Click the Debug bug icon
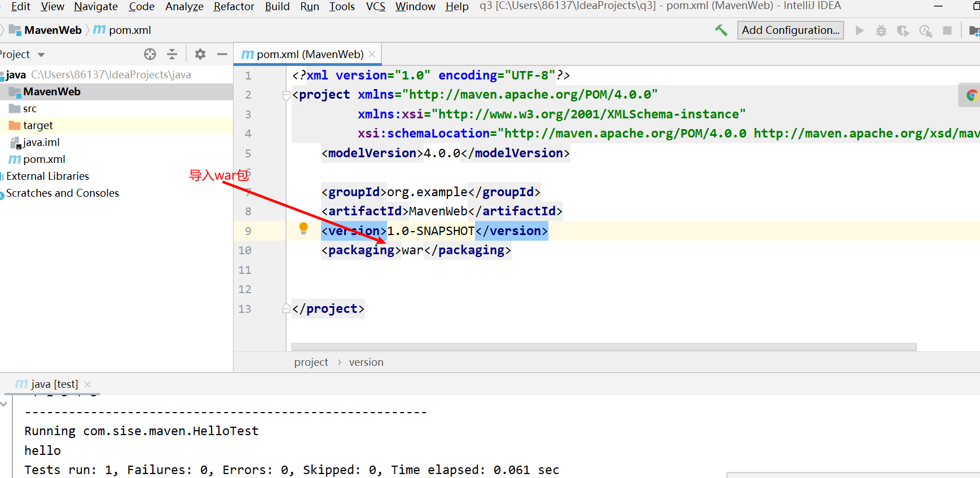The image size is (980, 478). point(881,30)
